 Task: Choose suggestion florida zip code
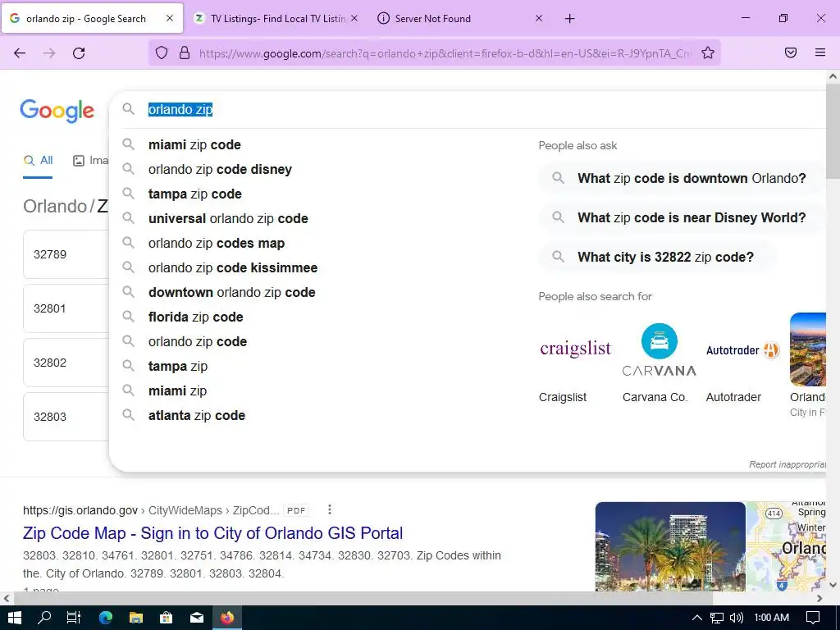coord(195,317)
